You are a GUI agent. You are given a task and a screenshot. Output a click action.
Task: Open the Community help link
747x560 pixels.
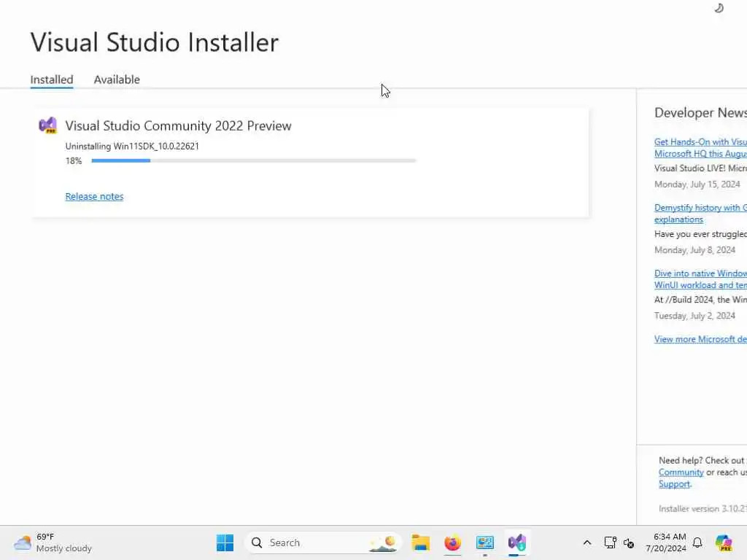pos(681,472)
